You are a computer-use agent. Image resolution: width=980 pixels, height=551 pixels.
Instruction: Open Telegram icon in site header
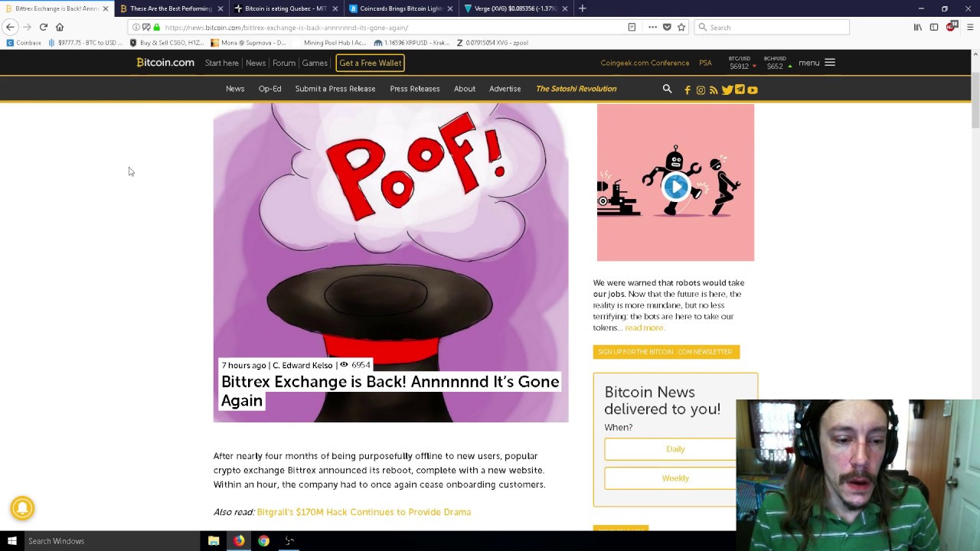740,90
